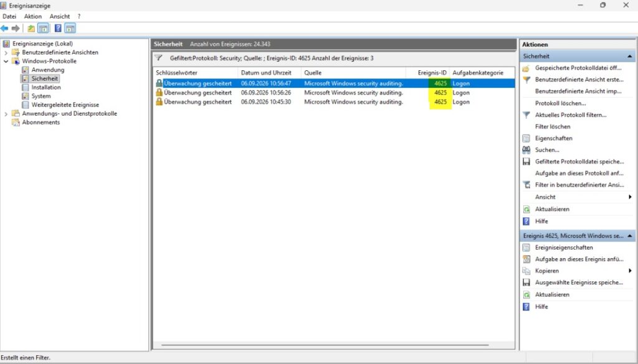This screenshot has height=364, width=638.
Task: Collapse the Windows-Protokolle tree node
Action: point(6,62)
